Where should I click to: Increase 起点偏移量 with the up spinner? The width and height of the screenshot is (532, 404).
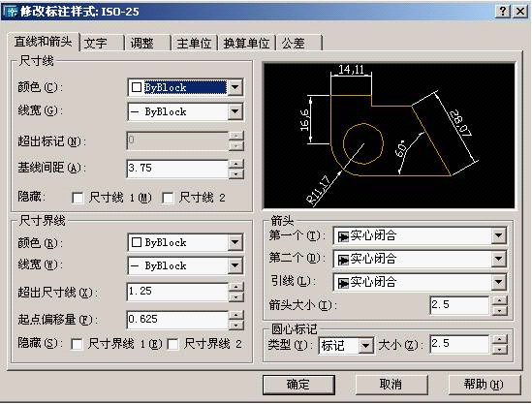[x=236, y=315]
